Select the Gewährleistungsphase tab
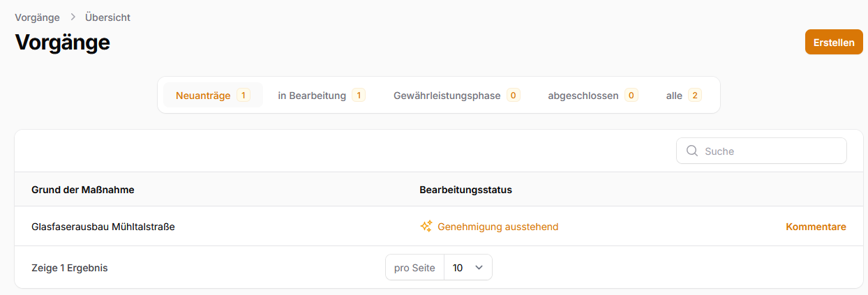 pyautogui.click(x=447, y=96)
